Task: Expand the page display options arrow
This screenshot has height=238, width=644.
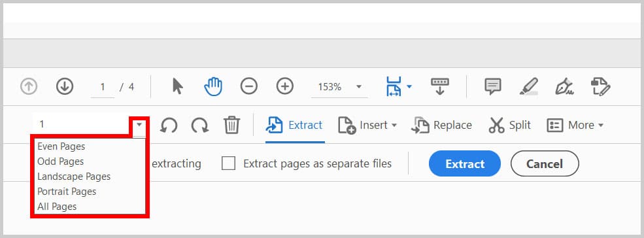Action: (x=409, y=87)
